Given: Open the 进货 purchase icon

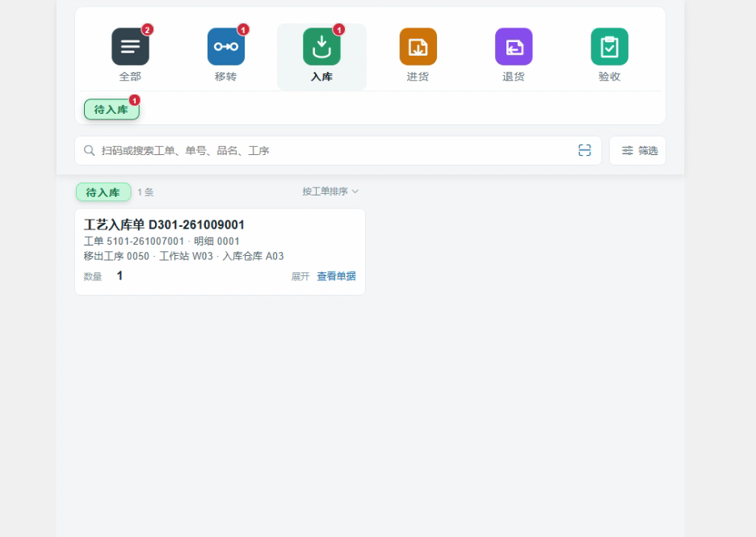Looking at the screenshot, I should pos(418,47).
